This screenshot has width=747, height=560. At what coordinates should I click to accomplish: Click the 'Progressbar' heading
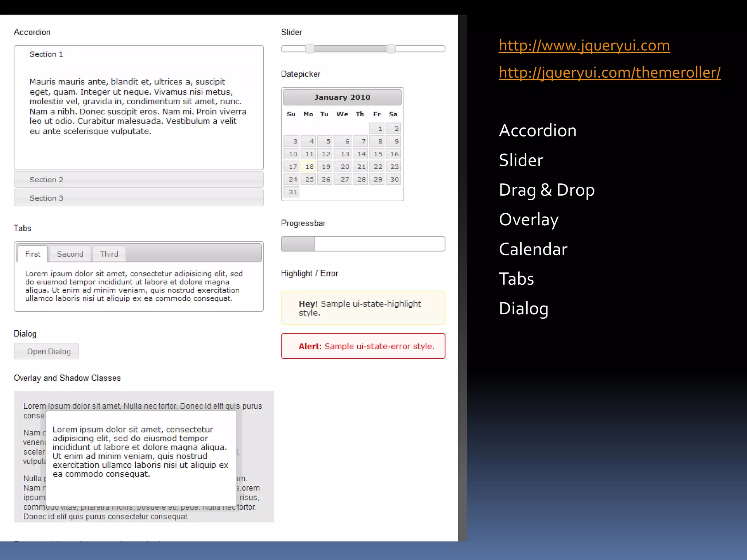click(303, 223)
